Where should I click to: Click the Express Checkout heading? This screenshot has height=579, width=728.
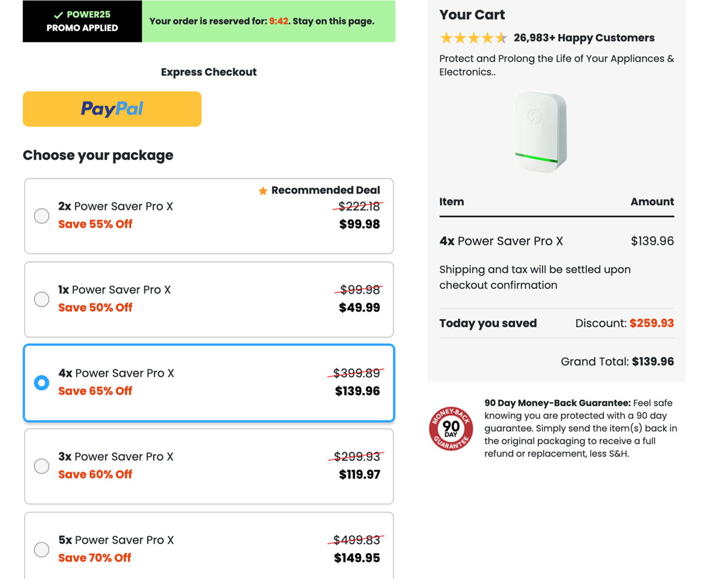pos(209,72)
